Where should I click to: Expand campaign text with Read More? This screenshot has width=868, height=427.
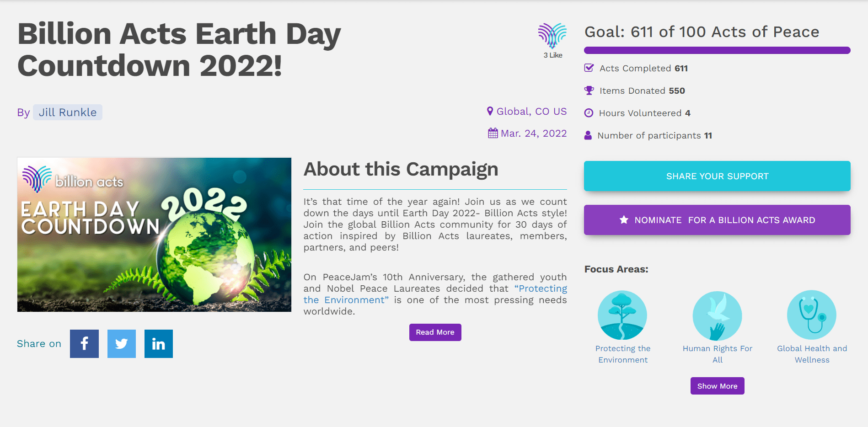point(435,332)
